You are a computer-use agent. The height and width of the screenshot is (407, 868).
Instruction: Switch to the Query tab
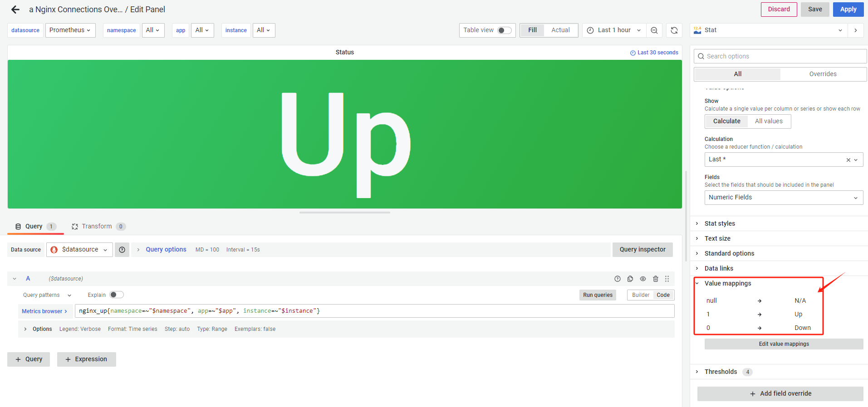(x=35, y=227)
